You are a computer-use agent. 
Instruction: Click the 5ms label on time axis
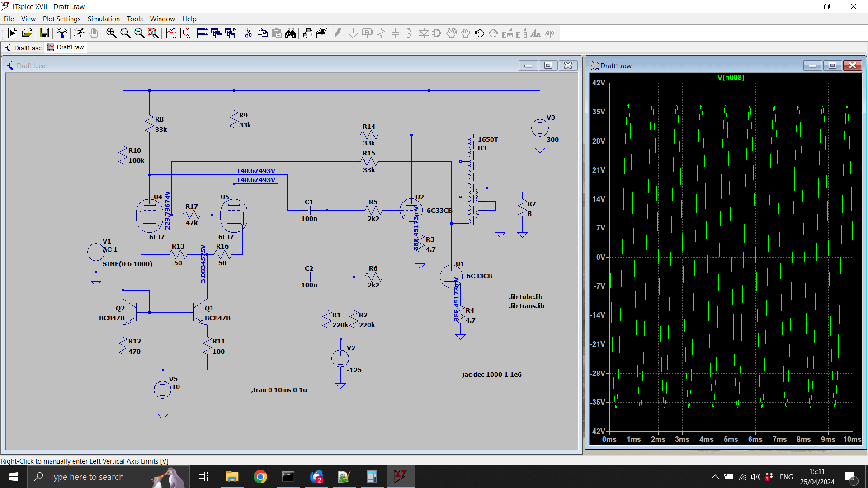pos(731,439)
